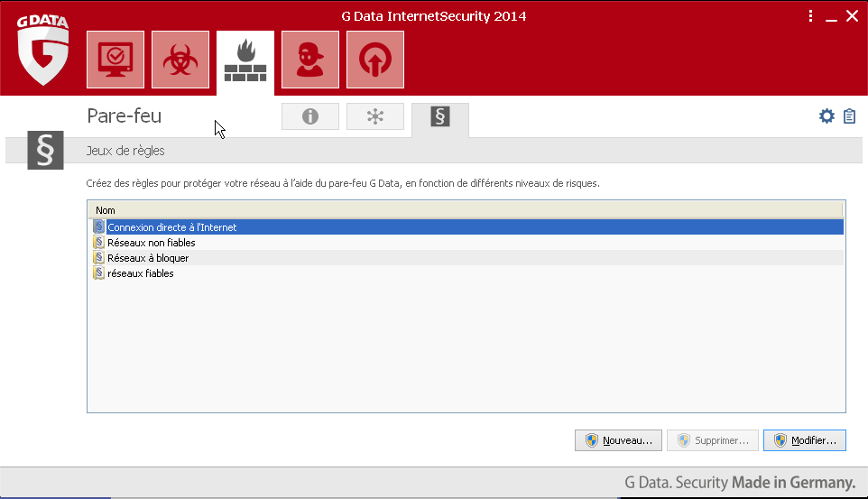Select 'Réseaux à bloquer' rule set
The width and height of the screenshot is (868, 499).
(466, 258)
